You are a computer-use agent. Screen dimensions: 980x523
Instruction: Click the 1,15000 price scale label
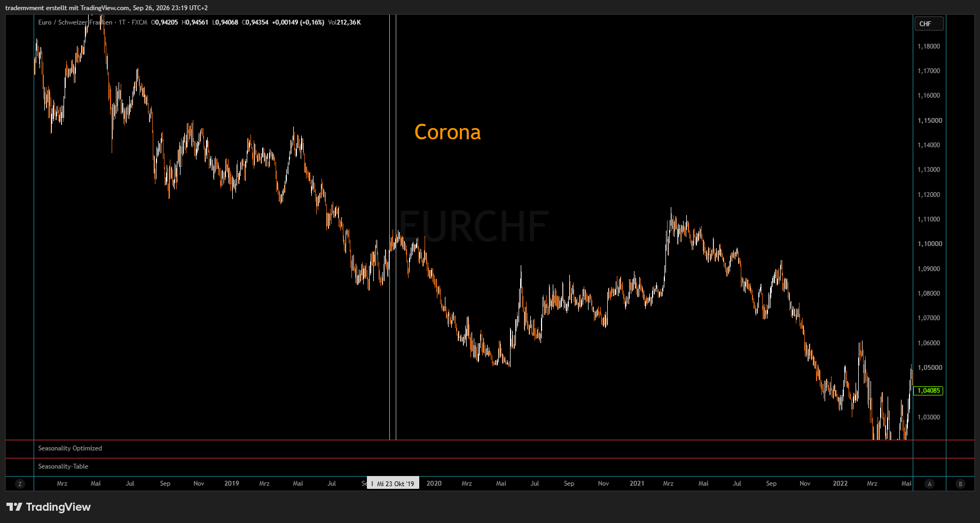click(x=930, y=121)
